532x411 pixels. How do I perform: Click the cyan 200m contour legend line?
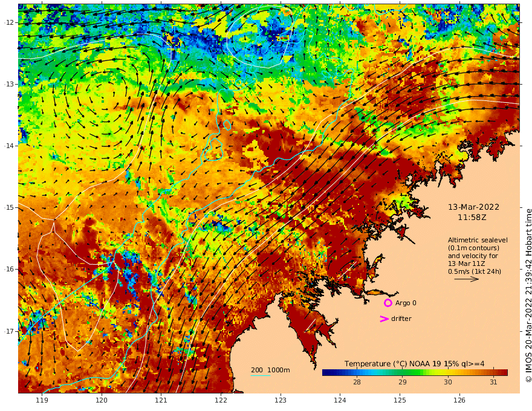(261, 375)
